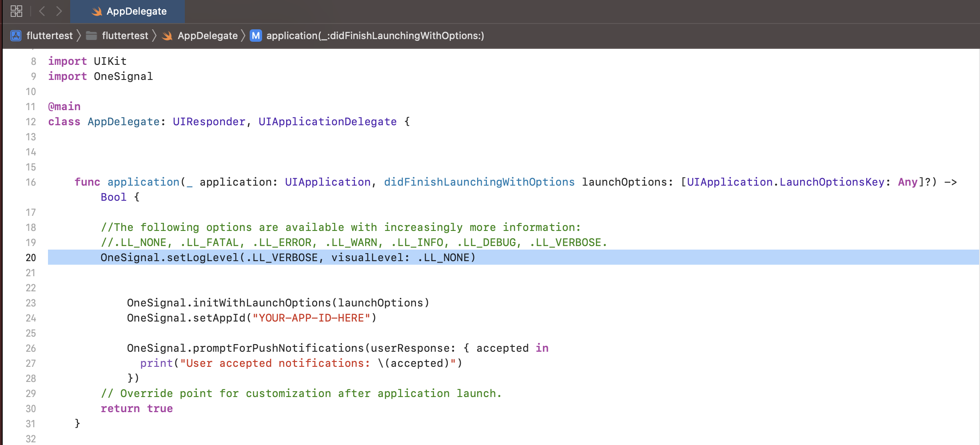
Task: Click the fluttertest project icon in breadcrumb
Action: point(16,36)
